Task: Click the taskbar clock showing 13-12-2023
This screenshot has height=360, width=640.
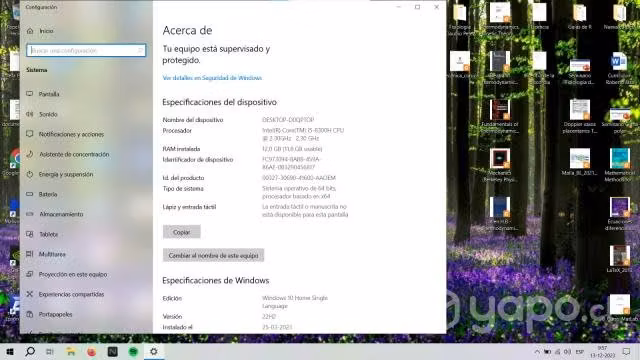Action: (602, 351)
